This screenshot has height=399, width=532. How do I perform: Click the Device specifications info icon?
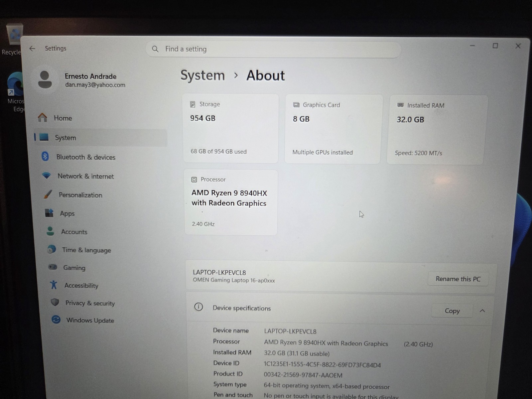[199, 307]
